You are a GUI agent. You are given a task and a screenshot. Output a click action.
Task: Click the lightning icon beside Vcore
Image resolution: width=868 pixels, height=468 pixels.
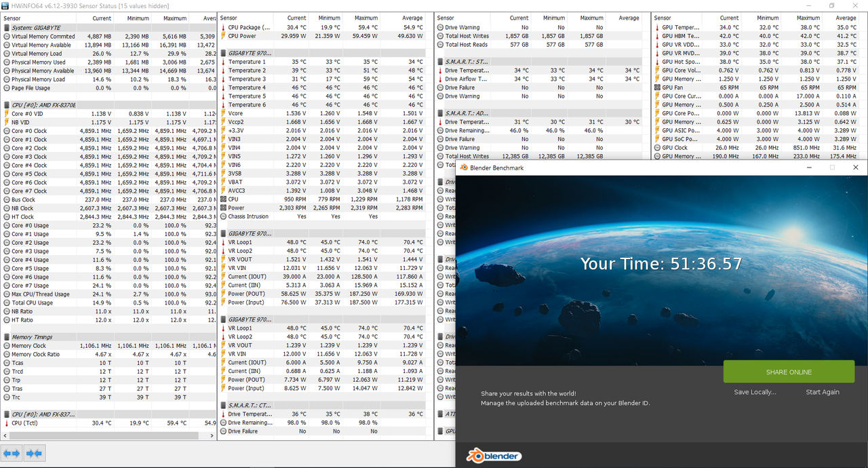224,113
